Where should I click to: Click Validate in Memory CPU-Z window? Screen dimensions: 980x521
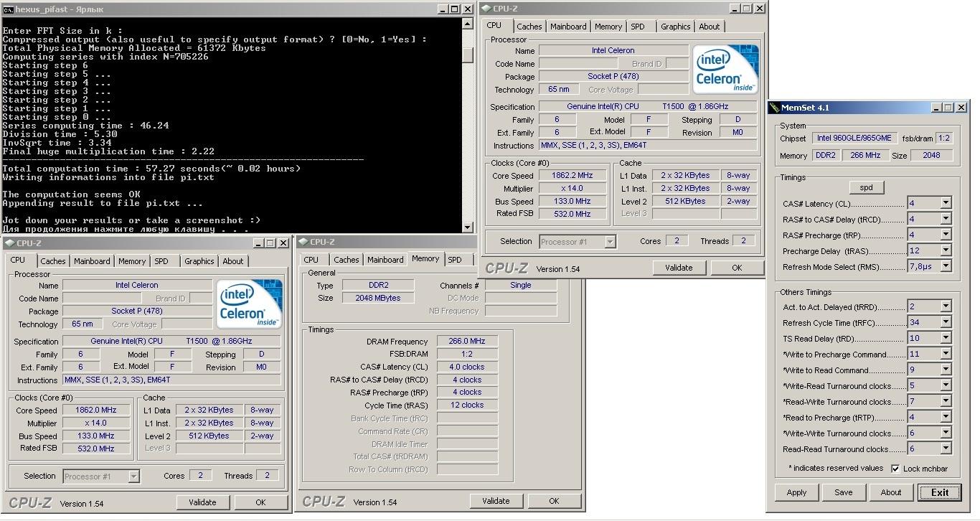pos(496,501)
